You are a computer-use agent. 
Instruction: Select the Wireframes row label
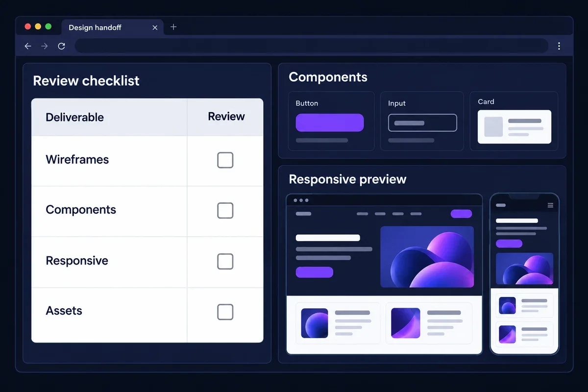click(x=77, y=159)
